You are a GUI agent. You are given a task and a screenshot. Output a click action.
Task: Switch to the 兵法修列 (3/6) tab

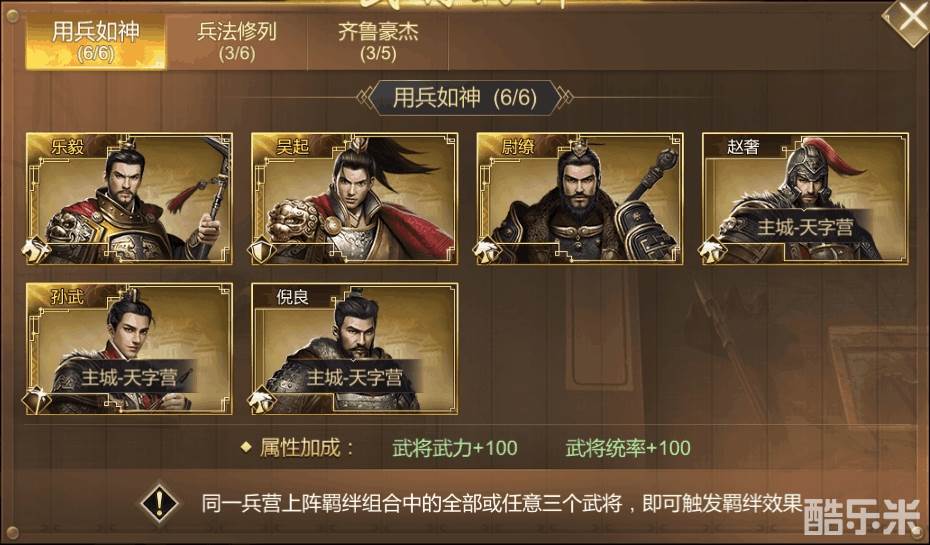click(237, 42)
